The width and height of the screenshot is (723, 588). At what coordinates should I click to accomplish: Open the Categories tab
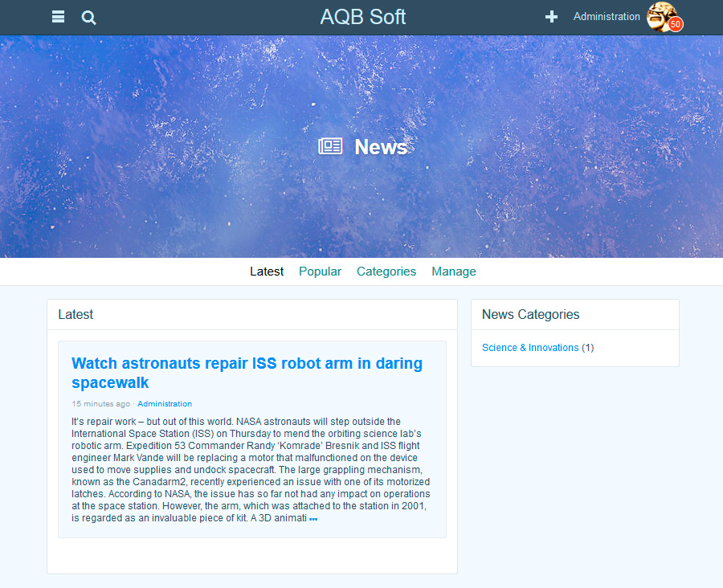(386, 272)
